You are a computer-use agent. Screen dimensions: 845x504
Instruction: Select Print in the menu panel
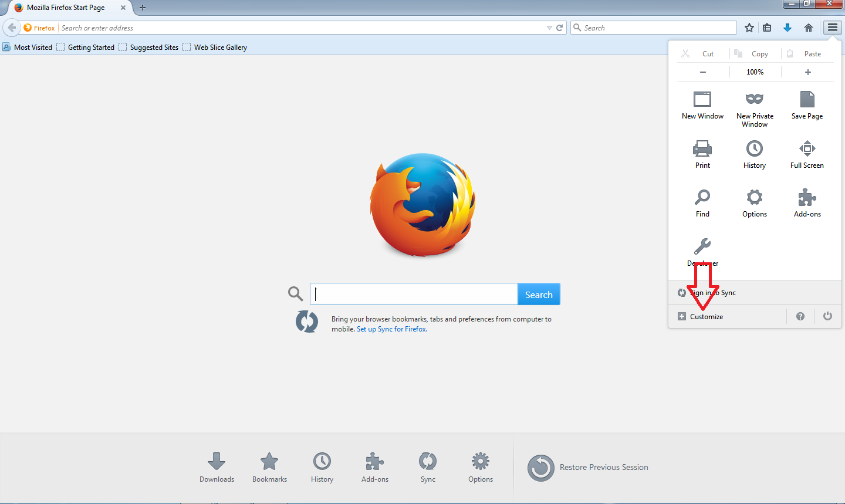click(x=702, y=155)
